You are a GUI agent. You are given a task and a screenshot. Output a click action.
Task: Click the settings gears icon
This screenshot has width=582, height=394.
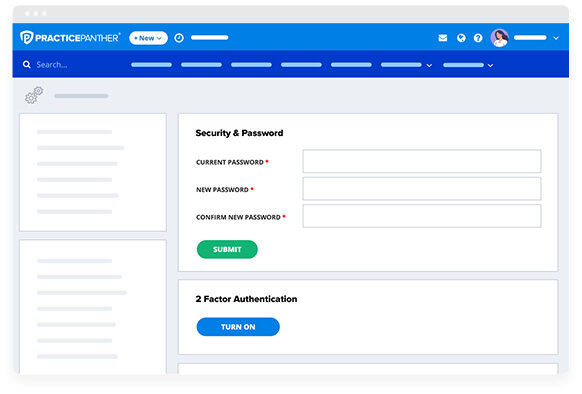(x=34, y=95)
